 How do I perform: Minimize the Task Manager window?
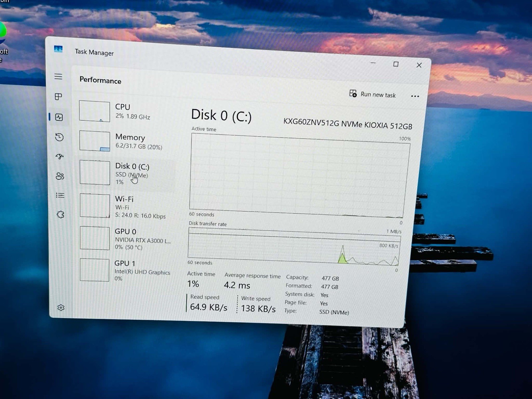[x=373, y=63]
